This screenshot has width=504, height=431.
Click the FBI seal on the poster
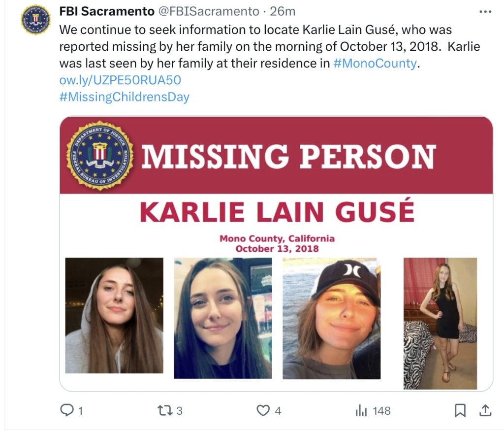(x=100, y=156)
